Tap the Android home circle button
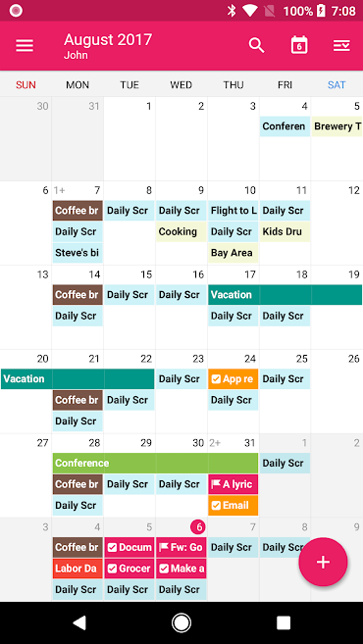The width and height of the screenshot is (363, 644). (181, 623)
